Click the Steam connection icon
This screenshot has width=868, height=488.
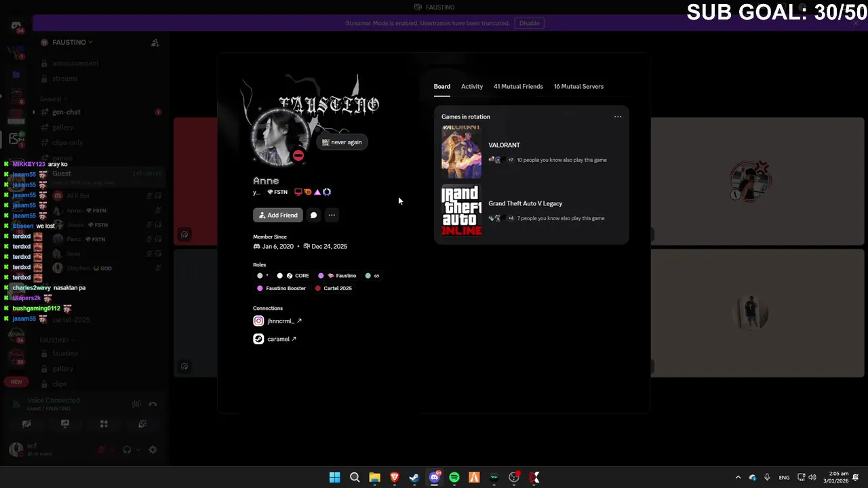tap(258, 339)
